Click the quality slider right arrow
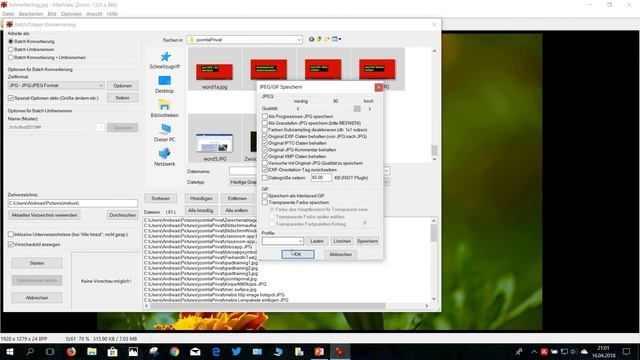Image resolution: width=640 pixels, height=360 pixels. [370, 109]
